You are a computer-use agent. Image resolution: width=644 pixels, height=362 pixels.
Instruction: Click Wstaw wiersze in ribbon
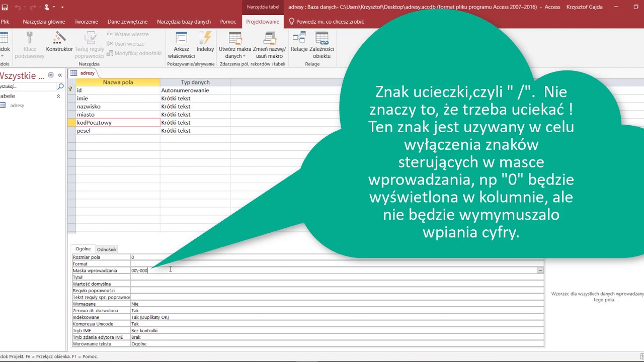tap(127, 34)
